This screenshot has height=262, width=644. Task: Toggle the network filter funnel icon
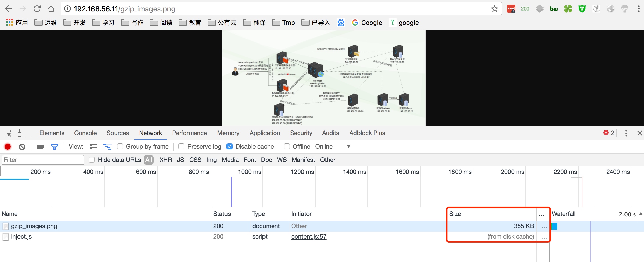click(55, 147)
